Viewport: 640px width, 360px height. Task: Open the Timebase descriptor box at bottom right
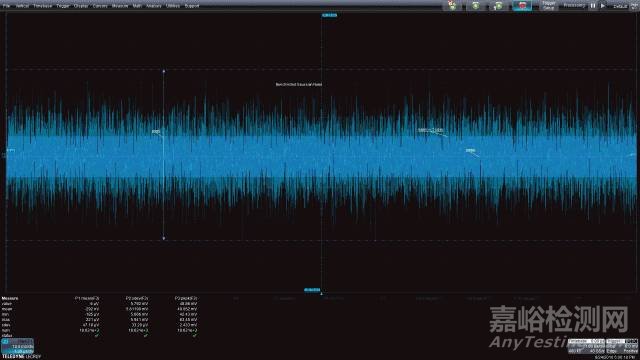point(586,346)
